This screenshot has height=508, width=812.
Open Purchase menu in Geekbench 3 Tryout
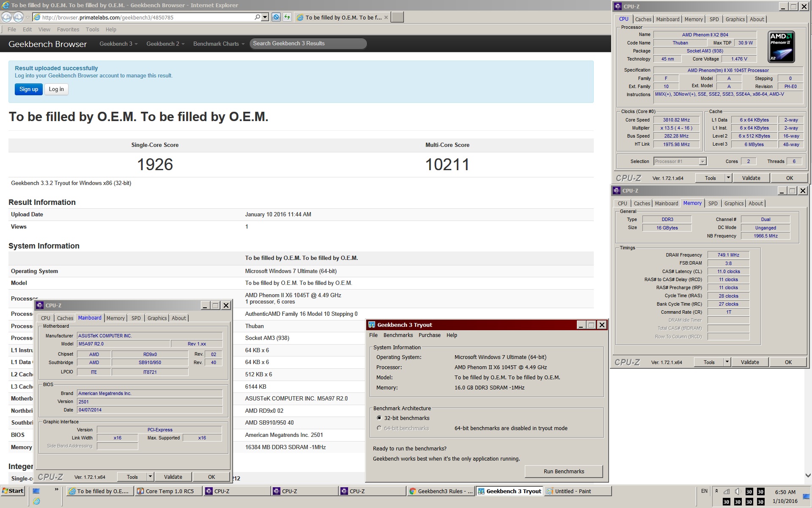429,335
